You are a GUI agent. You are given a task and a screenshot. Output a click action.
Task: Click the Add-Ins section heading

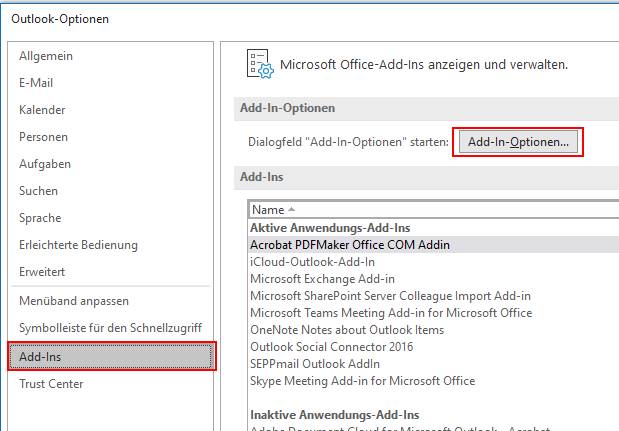pyautogui.click(x=261, y=177)
